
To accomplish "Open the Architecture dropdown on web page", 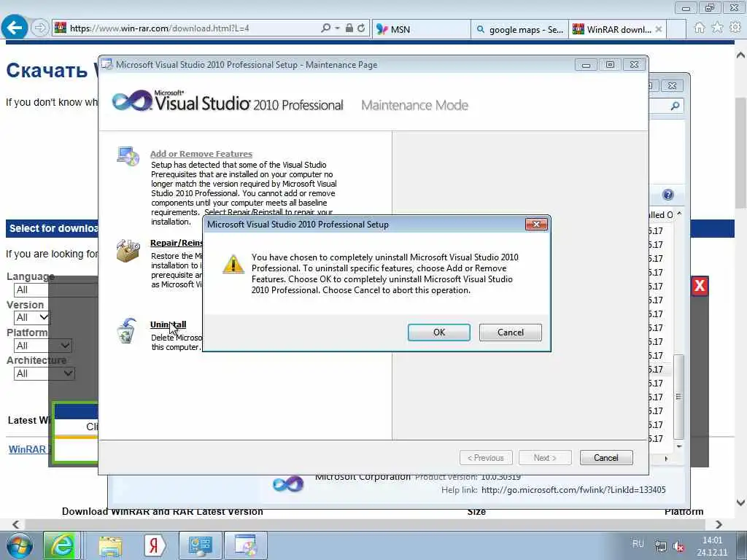I will 44,373.
